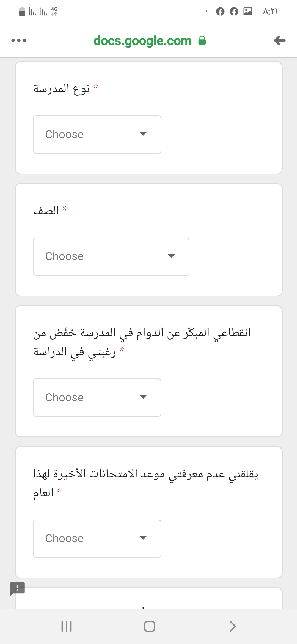Viewport: 297px width, 644px height.
Task: Tap the arrow in نوع المدرسة dropdown
Action: (143, 134)
